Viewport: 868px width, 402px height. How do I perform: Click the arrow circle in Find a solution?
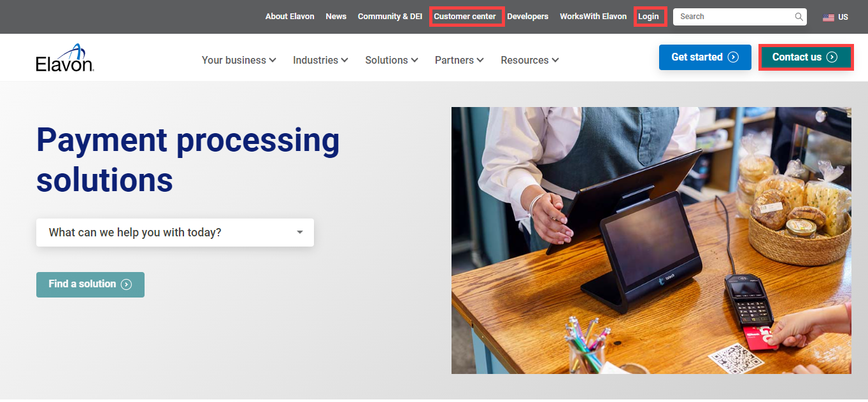click(126, 285)
